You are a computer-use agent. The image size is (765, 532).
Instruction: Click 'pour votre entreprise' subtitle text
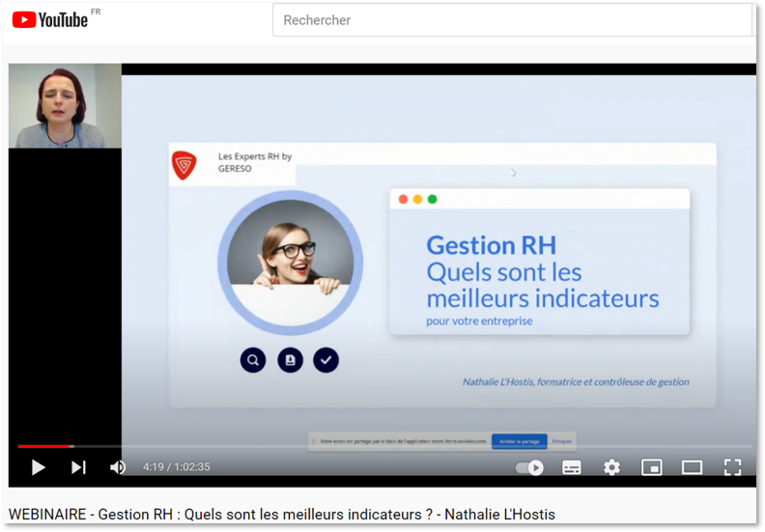[479, 321]
